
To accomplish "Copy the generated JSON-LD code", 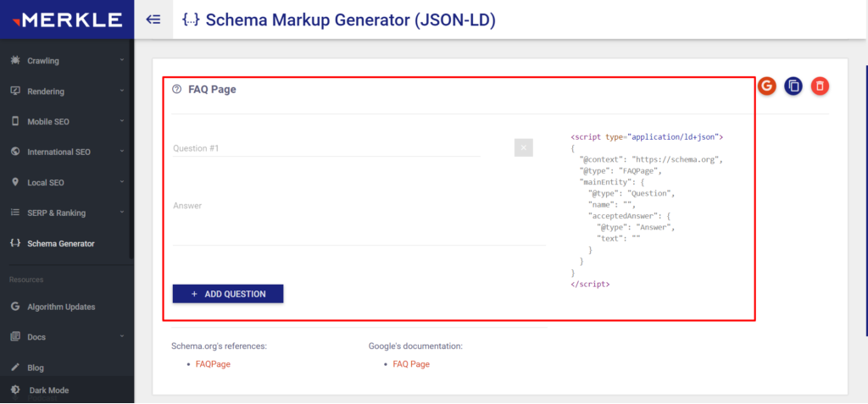I will (x=793, y=86).
